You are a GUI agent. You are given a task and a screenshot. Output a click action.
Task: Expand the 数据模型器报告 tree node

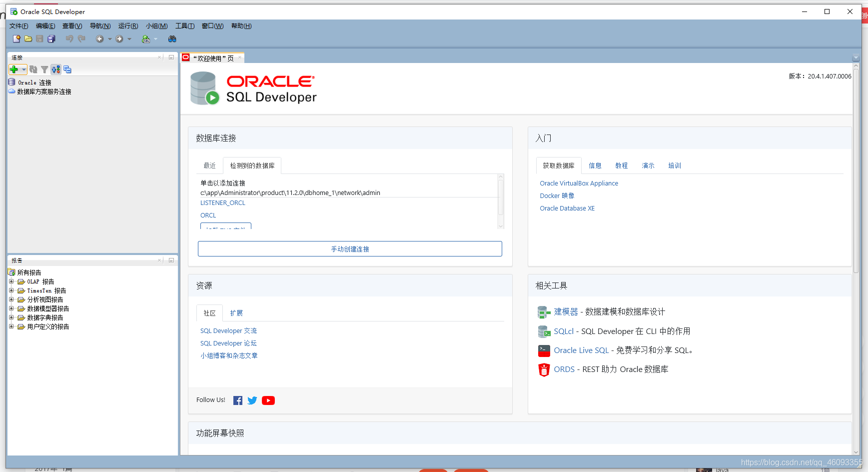(11, 308)
